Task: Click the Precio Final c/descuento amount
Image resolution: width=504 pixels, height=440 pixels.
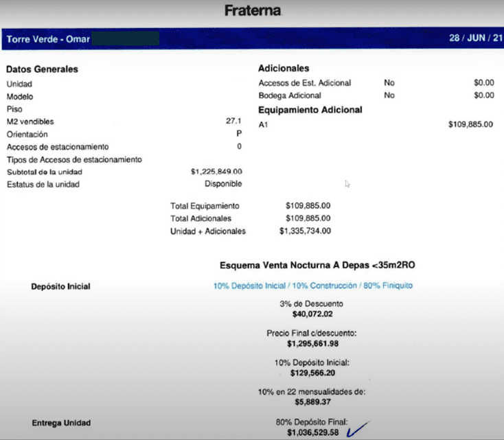Action: pyautogui.click(x=312, y=343)
